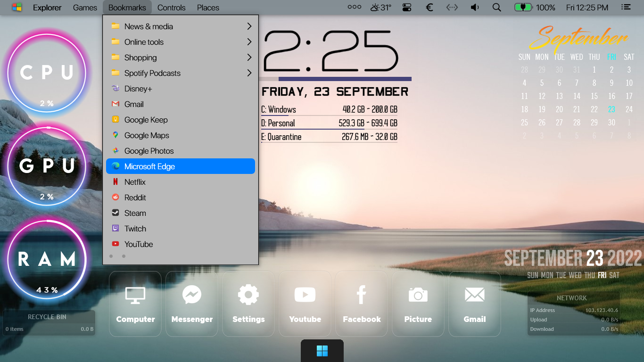Open the Disney+ bookmark

click(181, 89)
